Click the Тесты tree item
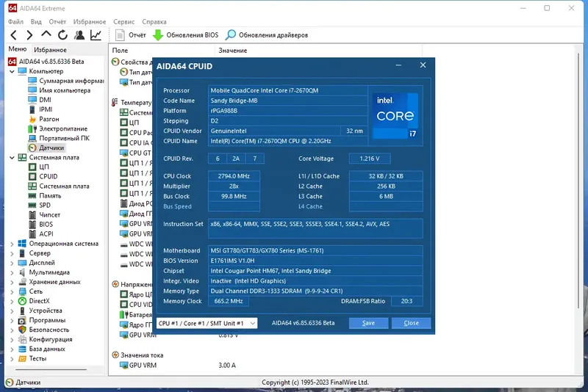Screen dimensions: 588x392 tap(32, 359)
